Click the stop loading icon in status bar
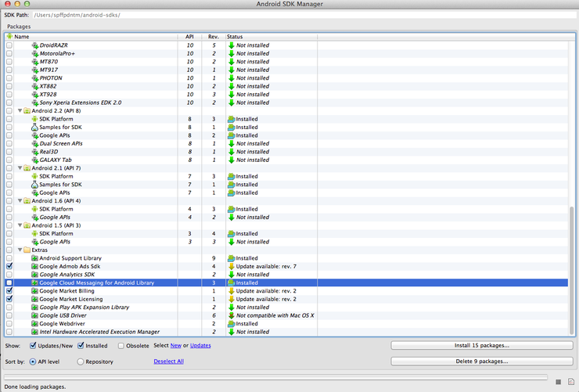Screen dimensions: 579x392 pyautogui.click(x=559, y=382)
